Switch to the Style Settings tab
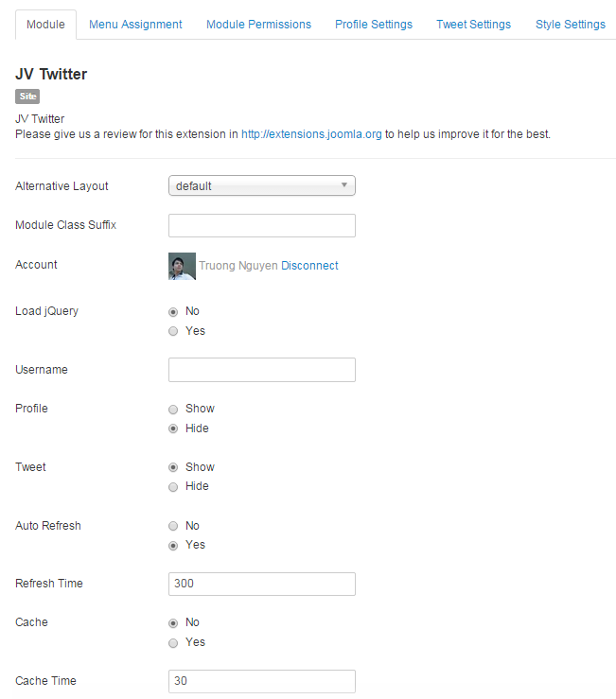Screen dimensions: 616x699 [x=570, y=25]
